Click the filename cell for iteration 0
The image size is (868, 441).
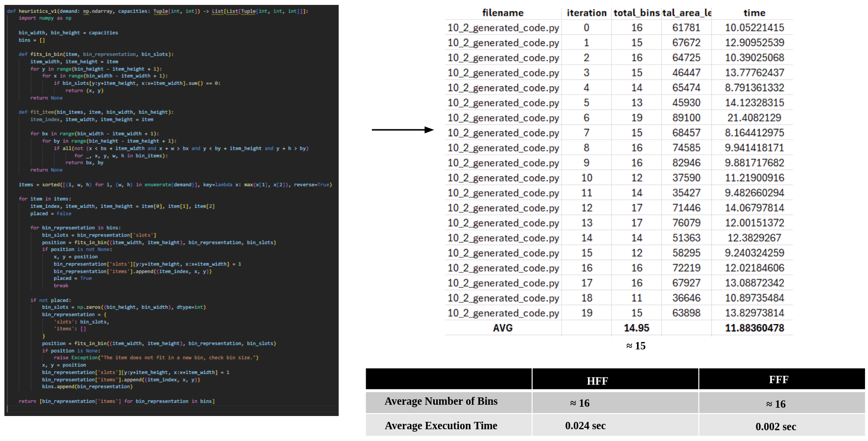coord(503,28)
